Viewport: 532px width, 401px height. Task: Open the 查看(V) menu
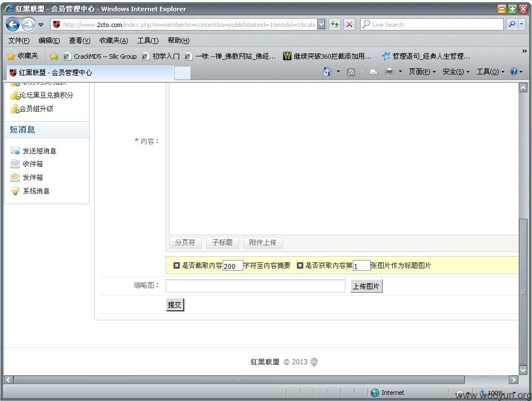pos(79,41)
